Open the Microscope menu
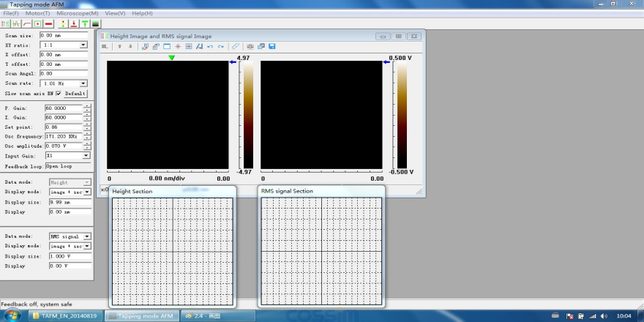Image resolution: width=644 pixels, height=322 pixels. [78, 13]
